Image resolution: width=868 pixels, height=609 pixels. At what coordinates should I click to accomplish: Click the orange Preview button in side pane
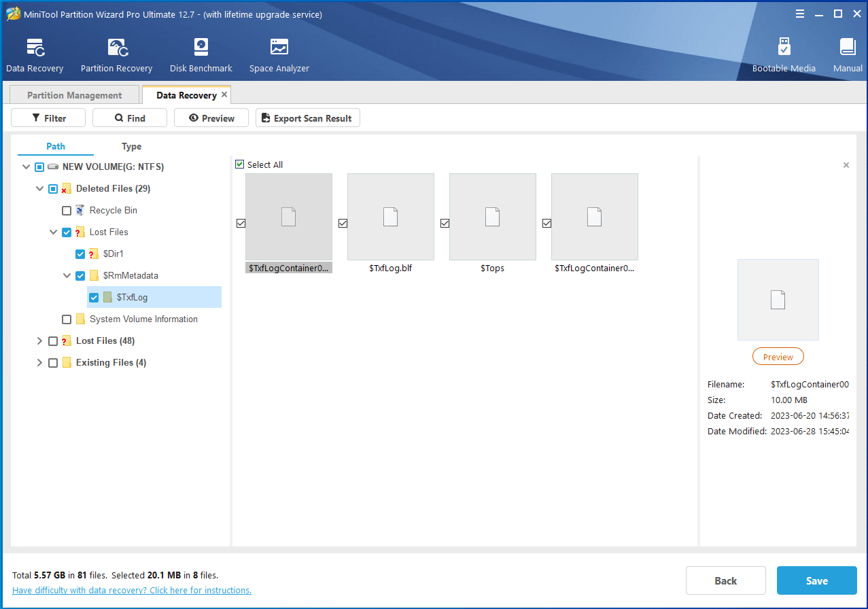coord(778,357)
